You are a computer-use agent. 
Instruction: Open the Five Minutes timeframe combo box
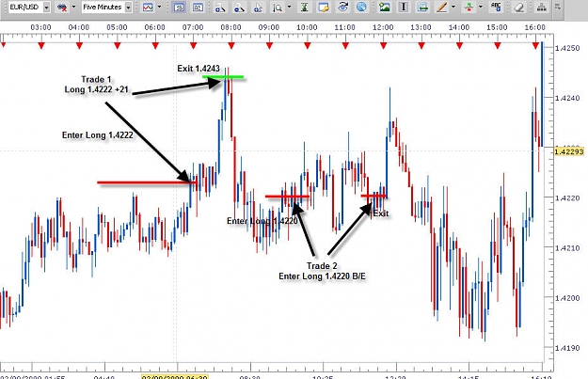106,8
